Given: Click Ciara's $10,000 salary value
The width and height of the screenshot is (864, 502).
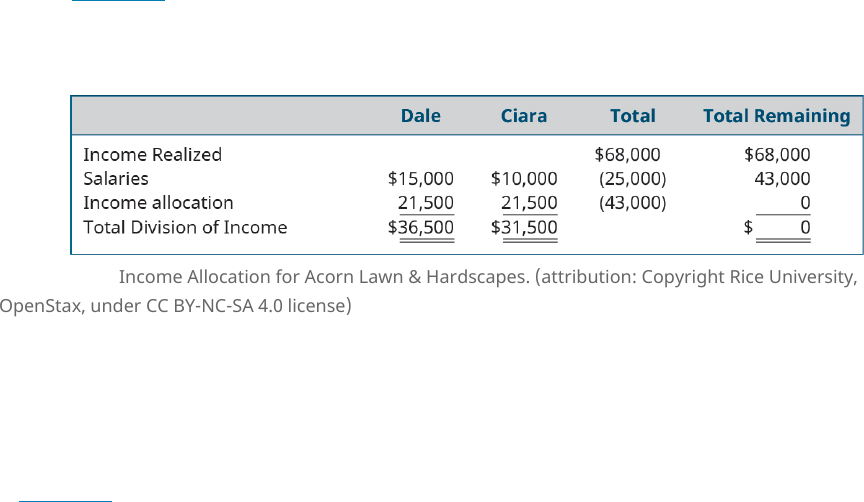Looking at the screenshot, I should pos(523,179).
